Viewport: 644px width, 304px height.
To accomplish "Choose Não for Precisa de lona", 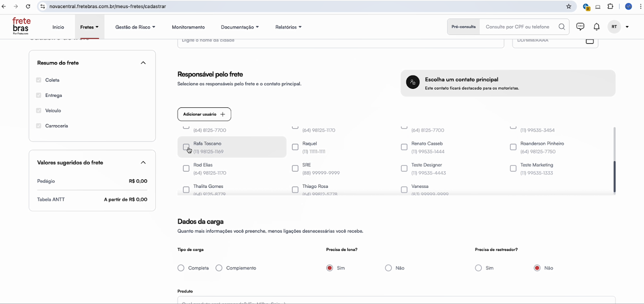I will tap(388, 268).
